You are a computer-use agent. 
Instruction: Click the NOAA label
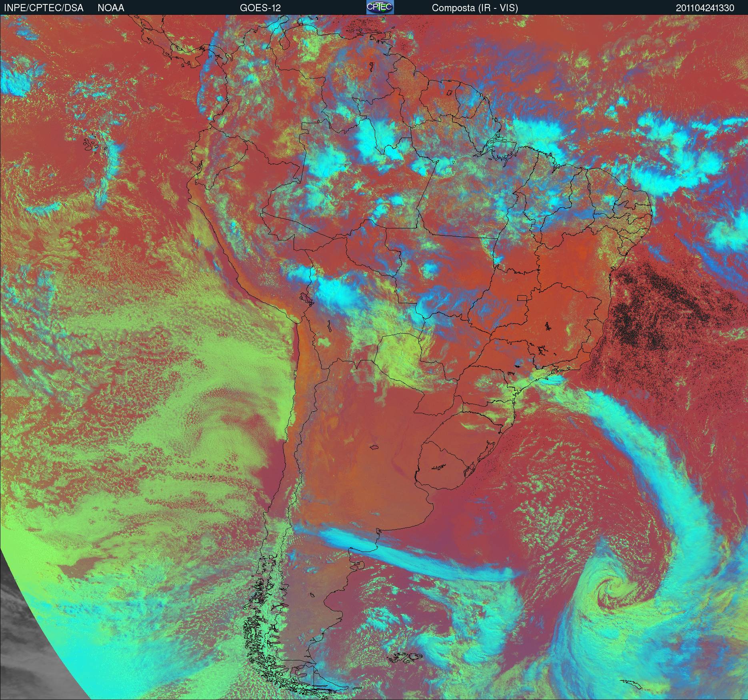coord(111,8)
